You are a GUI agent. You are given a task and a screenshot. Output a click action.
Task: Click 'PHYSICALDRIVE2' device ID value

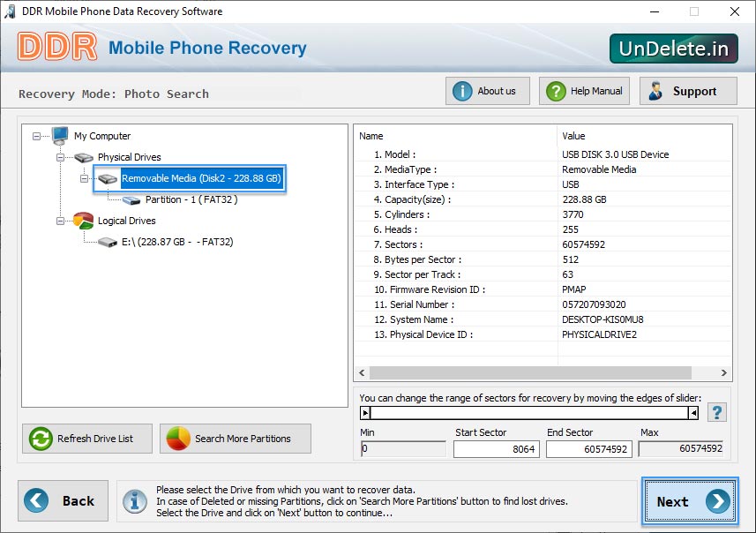coord(599,334)
